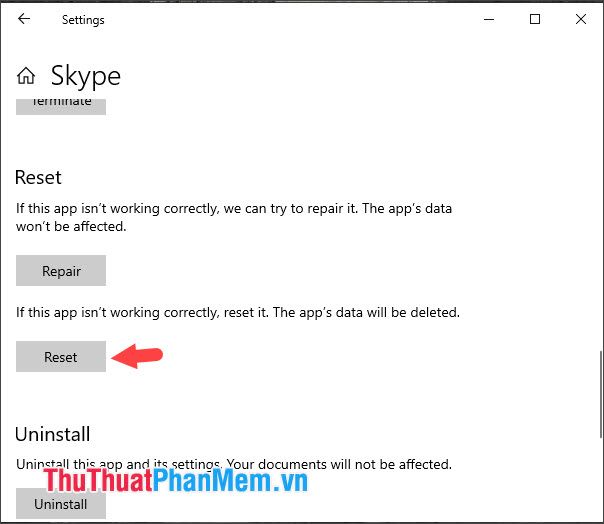Select the Uninstall section heading
Viewport: 604px width, 524px height.
(53, 435)
